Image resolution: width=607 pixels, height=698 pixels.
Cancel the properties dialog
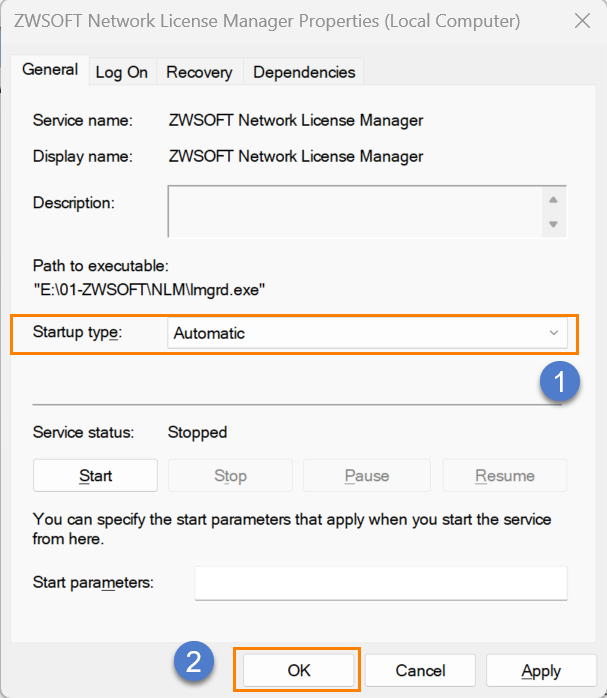tap(420, 670)
